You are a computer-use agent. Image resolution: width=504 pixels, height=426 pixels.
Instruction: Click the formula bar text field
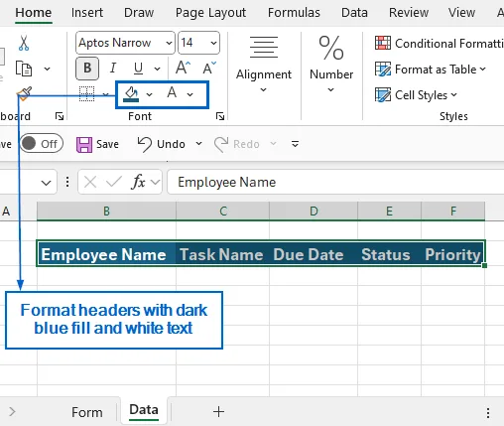(x=335, y=182)
